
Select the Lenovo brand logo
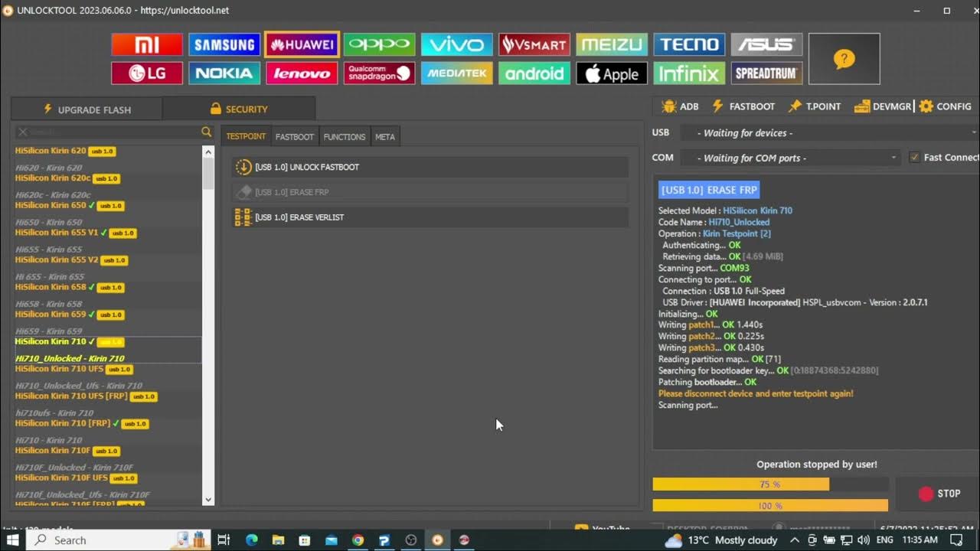click(x=302, y=73)
